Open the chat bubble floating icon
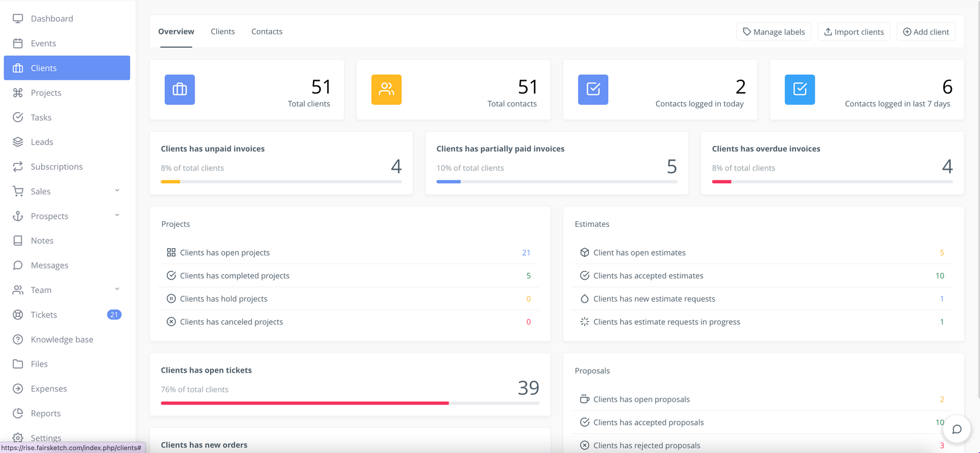Screen dimensions: 980x453 (957, 429)
